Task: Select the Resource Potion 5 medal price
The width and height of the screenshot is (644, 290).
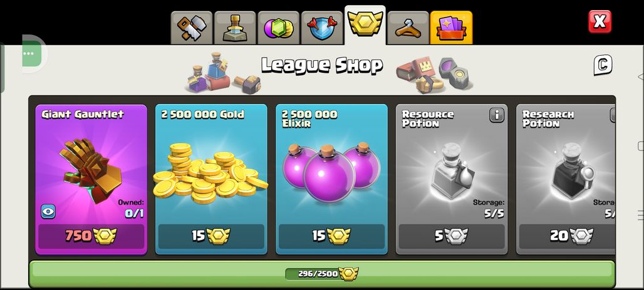Action: pyautogui.click(x=452, y=236)
